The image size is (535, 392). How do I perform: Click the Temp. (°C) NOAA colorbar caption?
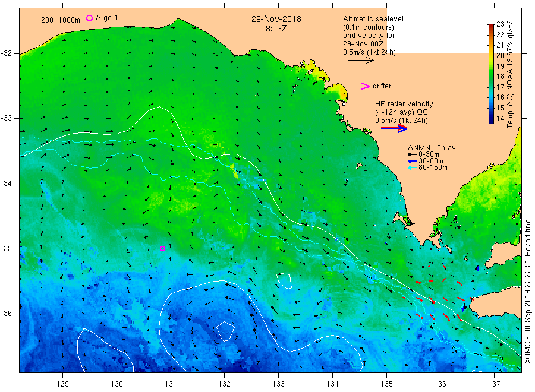click(510, 74)
